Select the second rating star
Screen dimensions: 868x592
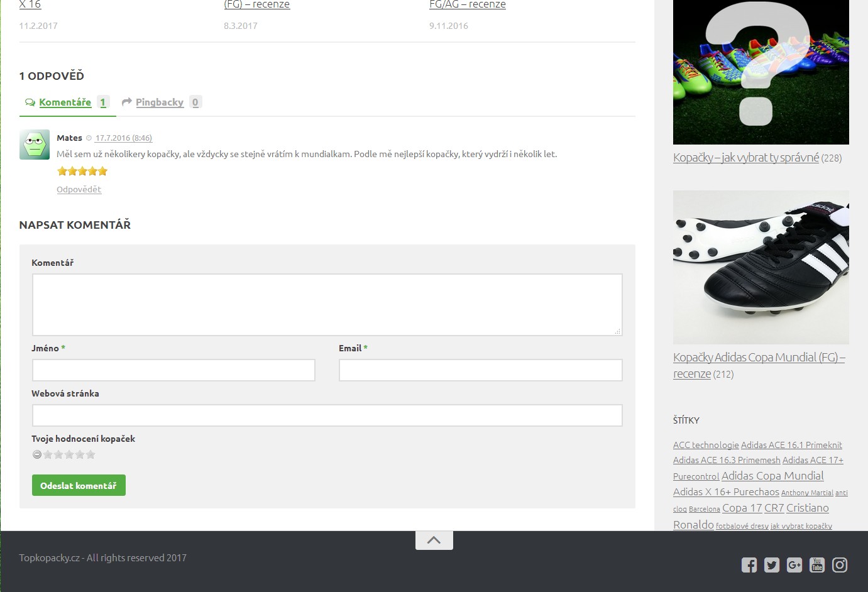pos(58,454)
